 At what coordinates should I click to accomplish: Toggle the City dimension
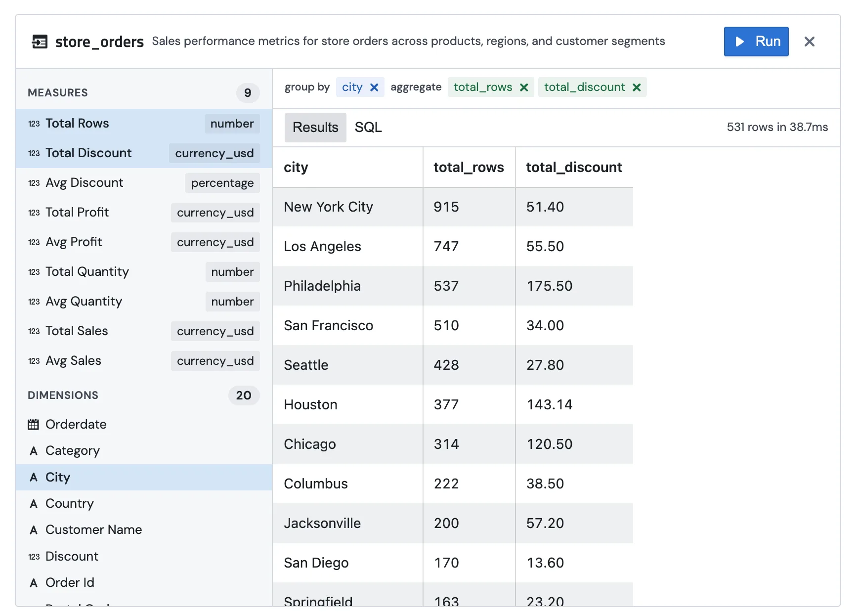tap(144, 477)
